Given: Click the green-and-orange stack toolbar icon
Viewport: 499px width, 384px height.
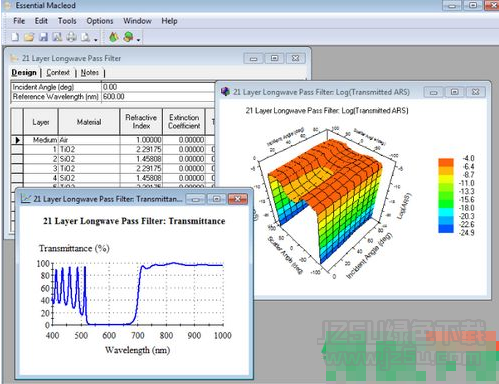Looking at the screenshot, I should 128,37.
